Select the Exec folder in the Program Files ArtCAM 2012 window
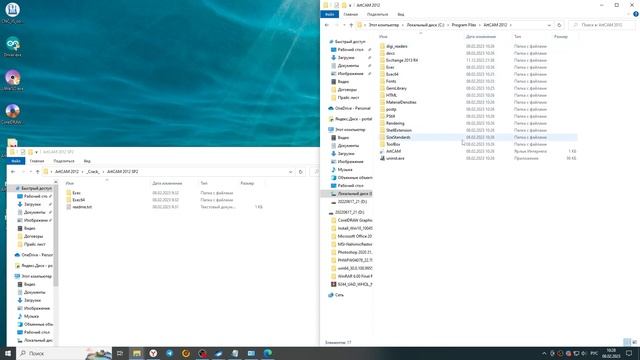 [390, 67]
